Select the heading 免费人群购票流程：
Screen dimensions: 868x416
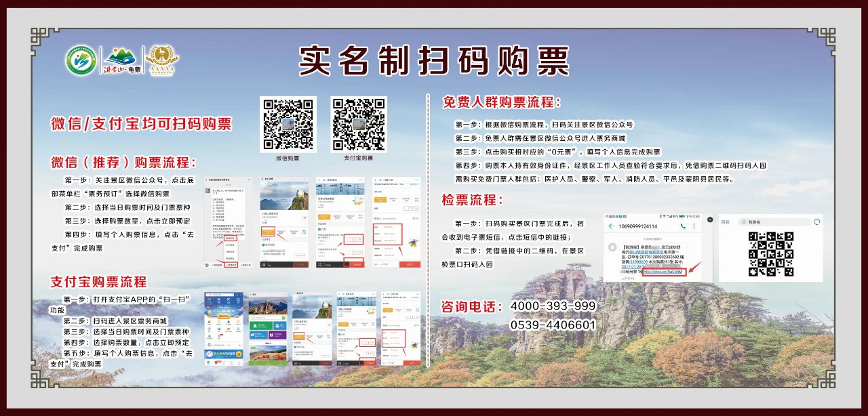tap(502, 102)
